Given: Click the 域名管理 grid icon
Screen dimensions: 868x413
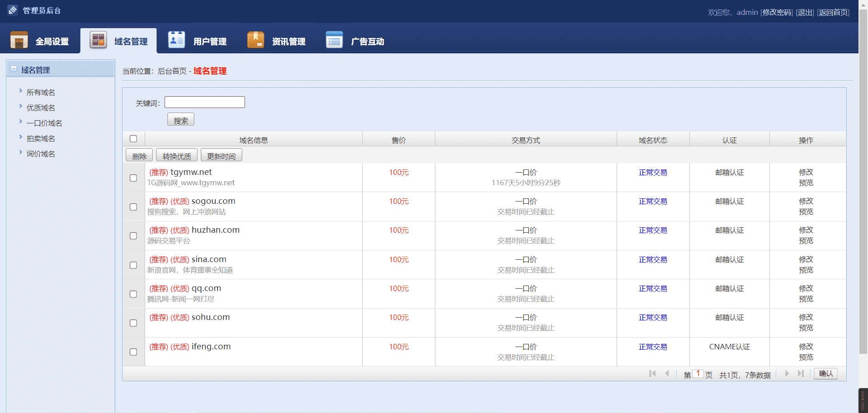Looking at the screenshot, I should 98,40.
